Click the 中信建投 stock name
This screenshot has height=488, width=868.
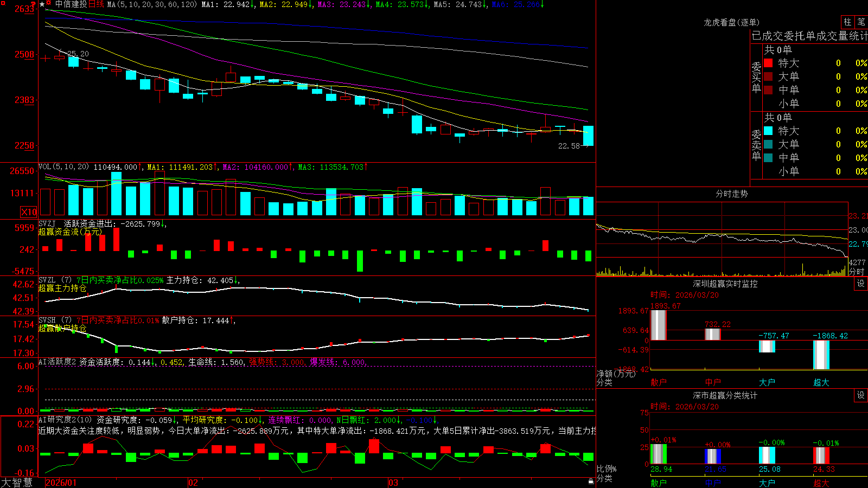(71, 4)
